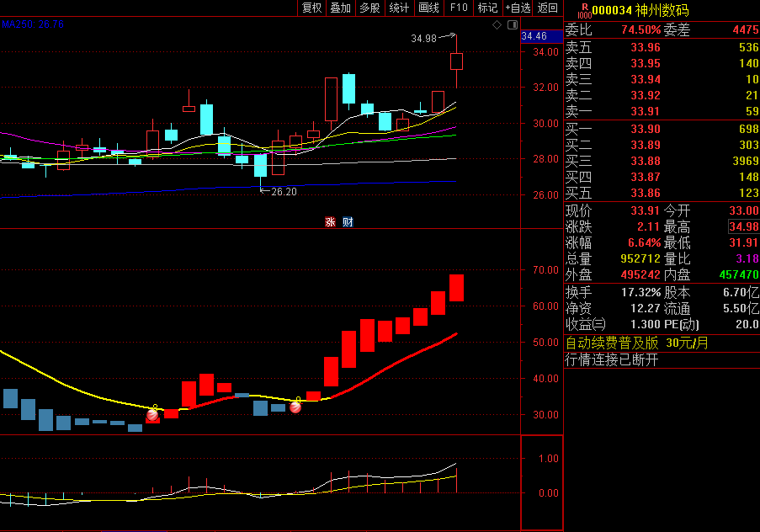Click the 最低 31.91 value

(x=744, y=242)
